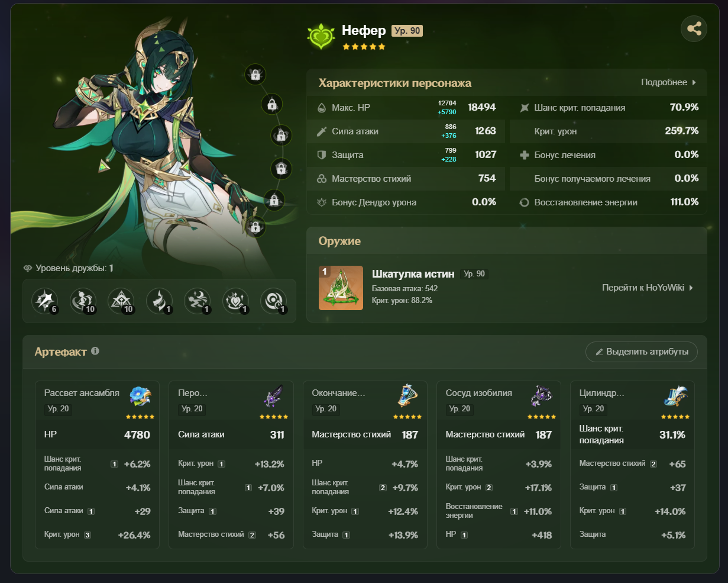Follow the Перейти к HoYoWiki link
This screenshot has height=583, width=728.
(x=648, y=288)
